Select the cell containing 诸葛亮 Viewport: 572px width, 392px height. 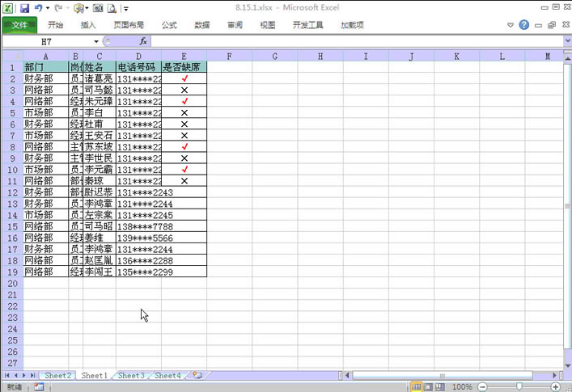100,78
